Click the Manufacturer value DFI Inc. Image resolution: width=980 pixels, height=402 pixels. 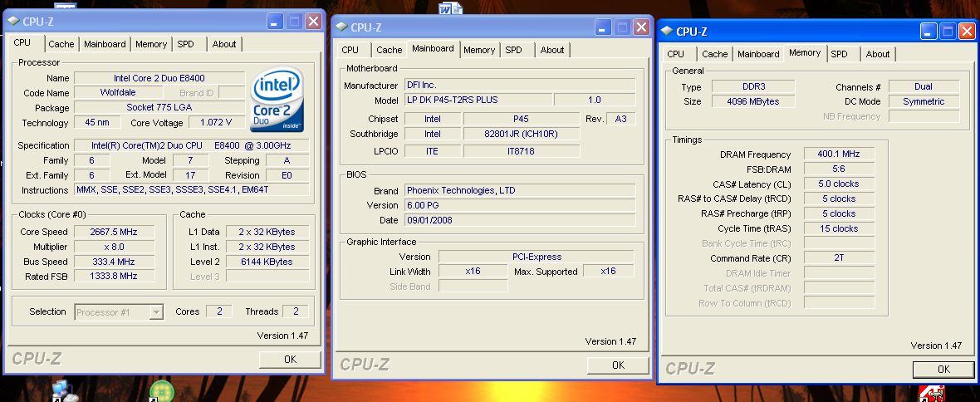(x=520, y=85)
